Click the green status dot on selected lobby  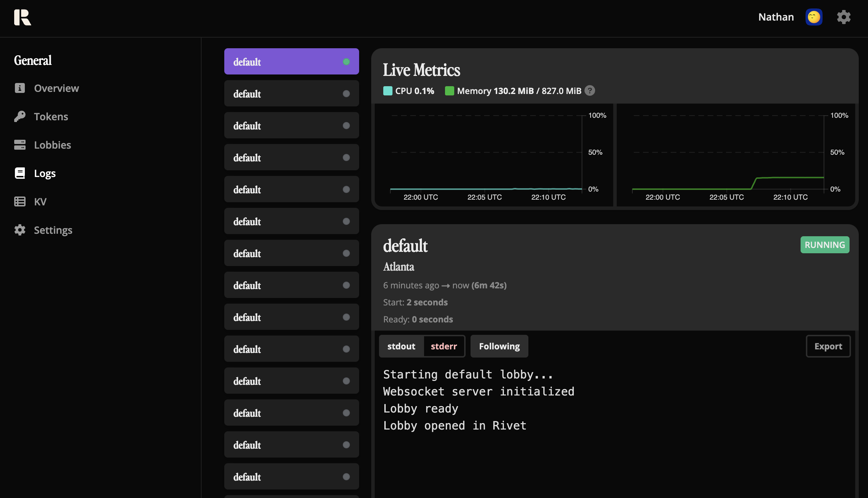346,61
